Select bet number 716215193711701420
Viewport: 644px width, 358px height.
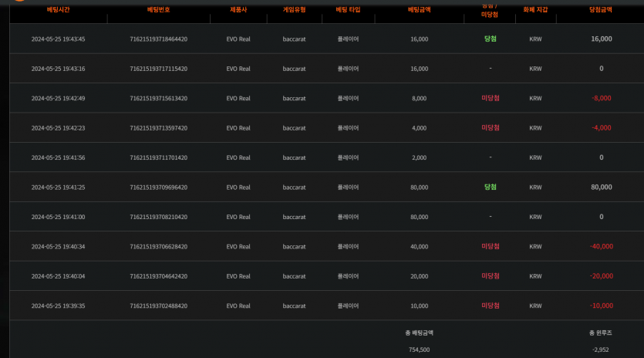coord(159,157)
